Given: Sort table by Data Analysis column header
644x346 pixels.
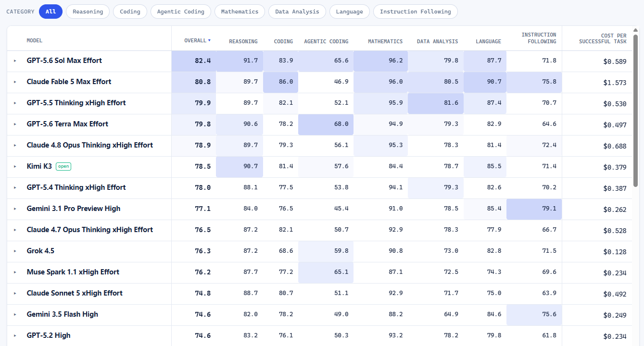Looking at the screenshot, I should point(437,41).
